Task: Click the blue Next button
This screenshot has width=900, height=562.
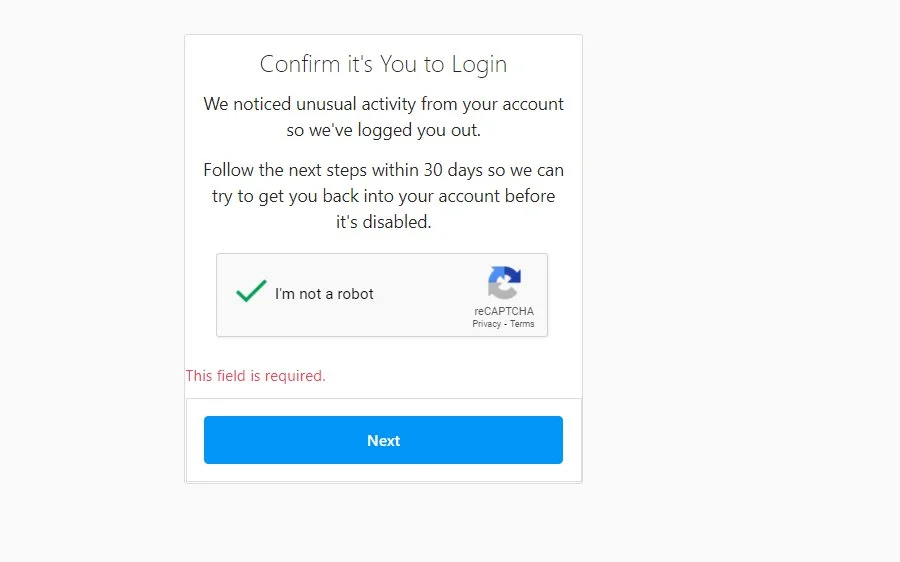Action: (x=383, y=440)
